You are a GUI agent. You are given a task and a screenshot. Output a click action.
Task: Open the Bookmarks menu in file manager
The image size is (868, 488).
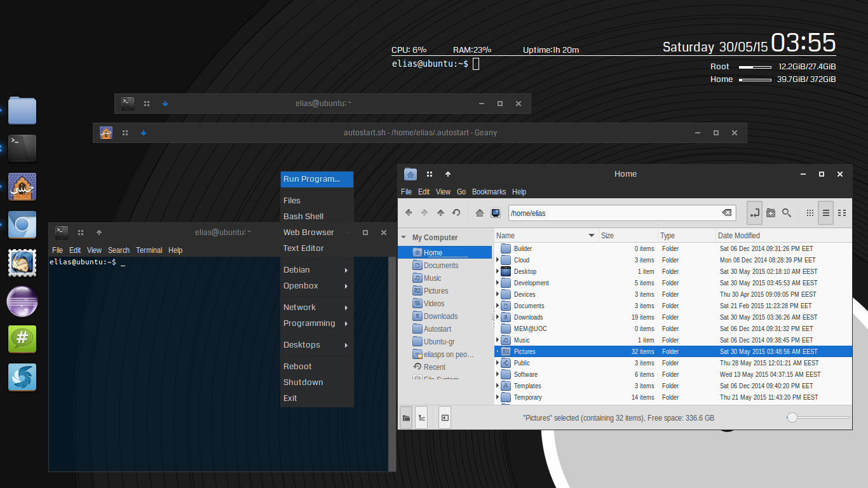coord(489,192)
